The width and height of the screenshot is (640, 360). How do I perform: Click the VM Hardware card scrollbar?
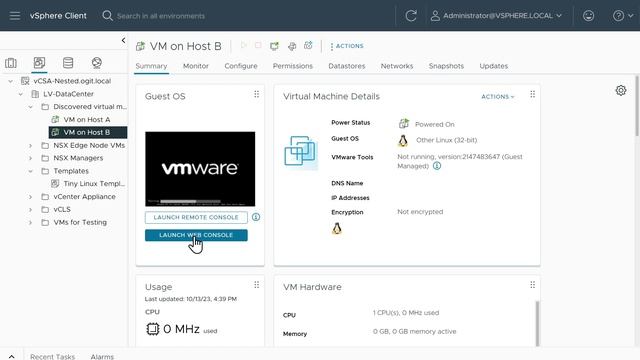coord(537,323)
